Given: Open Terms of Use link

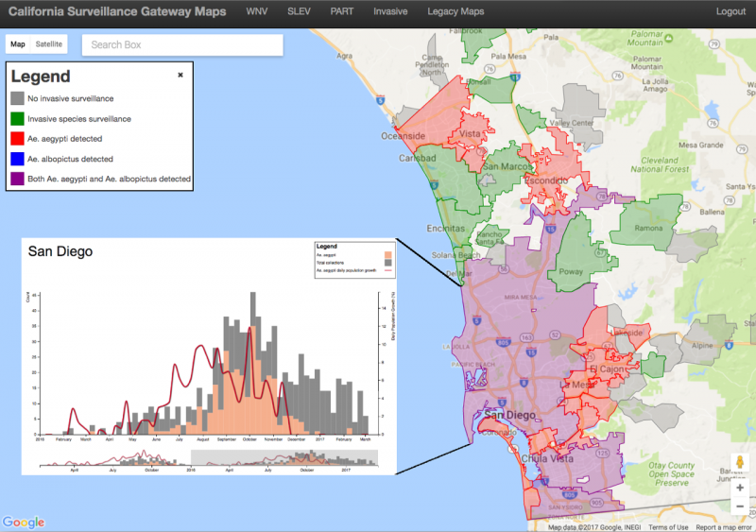Looking at the screenshot, I should (x=668, y=527).
